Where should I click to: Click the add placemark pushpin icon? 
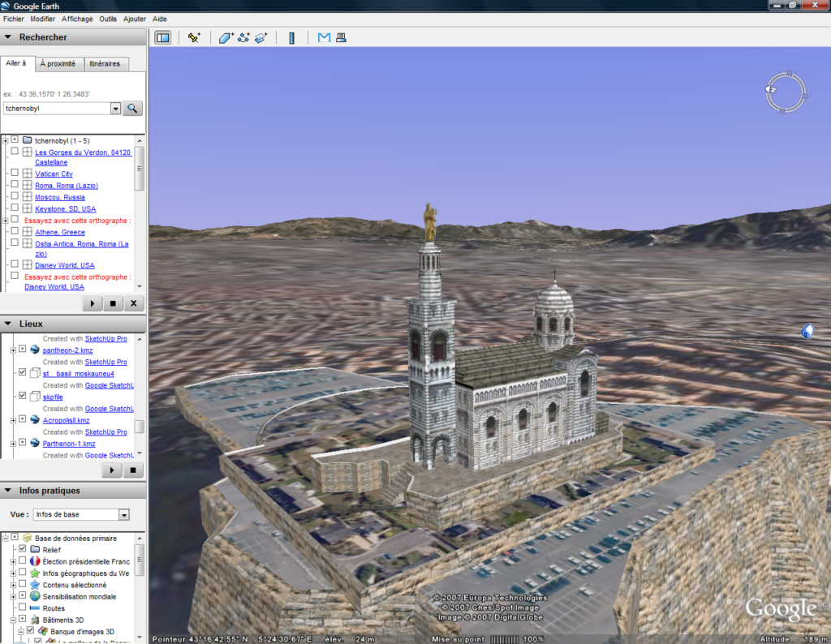[x=194, y=37]
